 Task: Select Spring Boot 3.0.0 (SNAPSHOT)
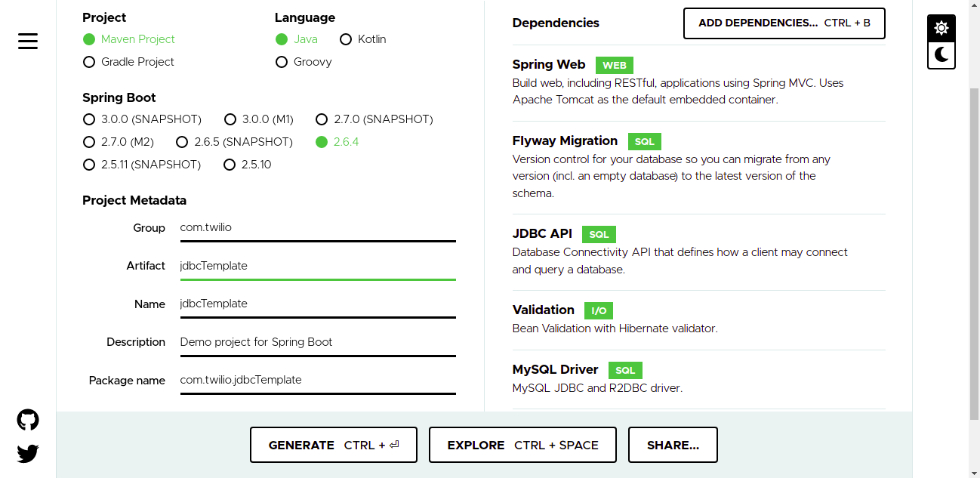coord(142,119)
